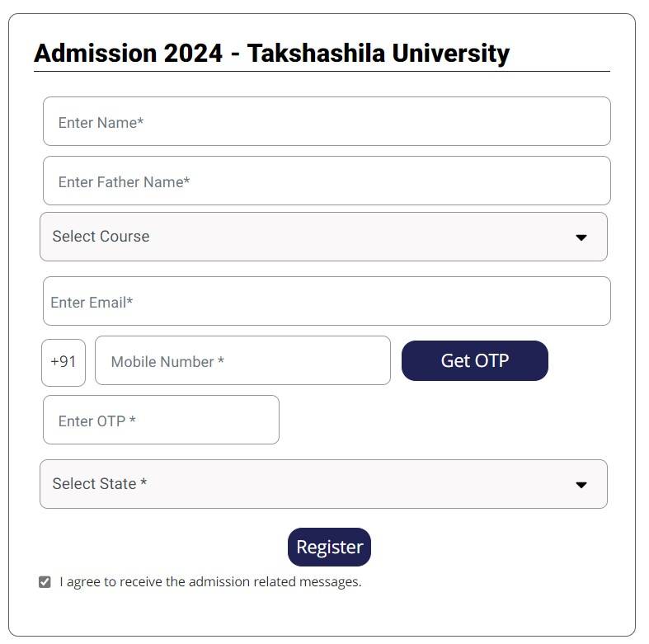Click the 'Enter Email*' placeholder text

(92, 303)
